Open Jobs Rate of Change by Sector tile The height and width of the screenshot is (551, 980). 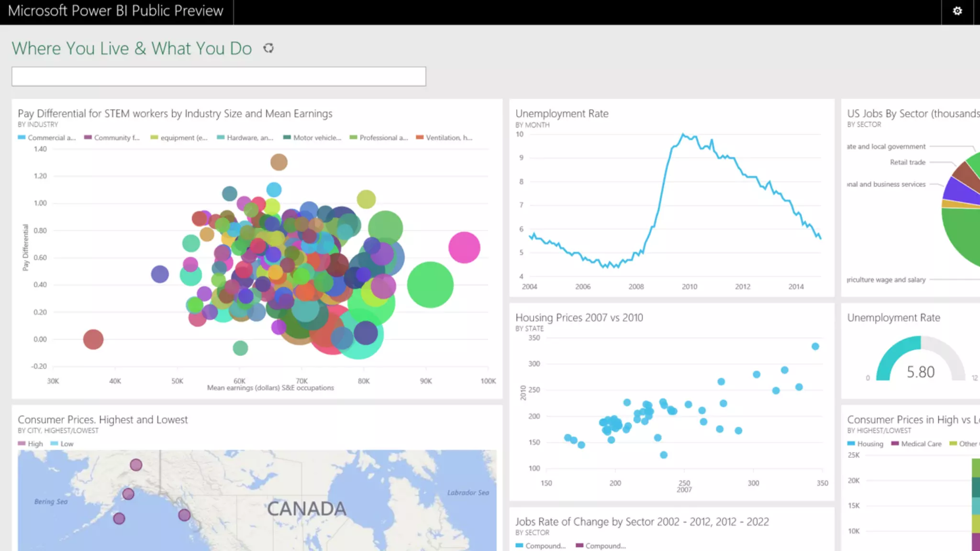(x=642, y=522)
